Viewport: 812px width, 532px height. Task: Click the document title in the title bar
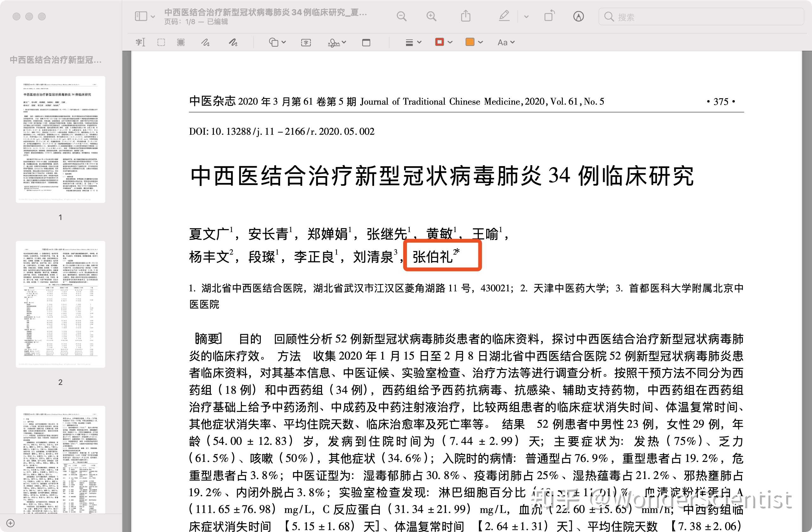coord(265,12)
